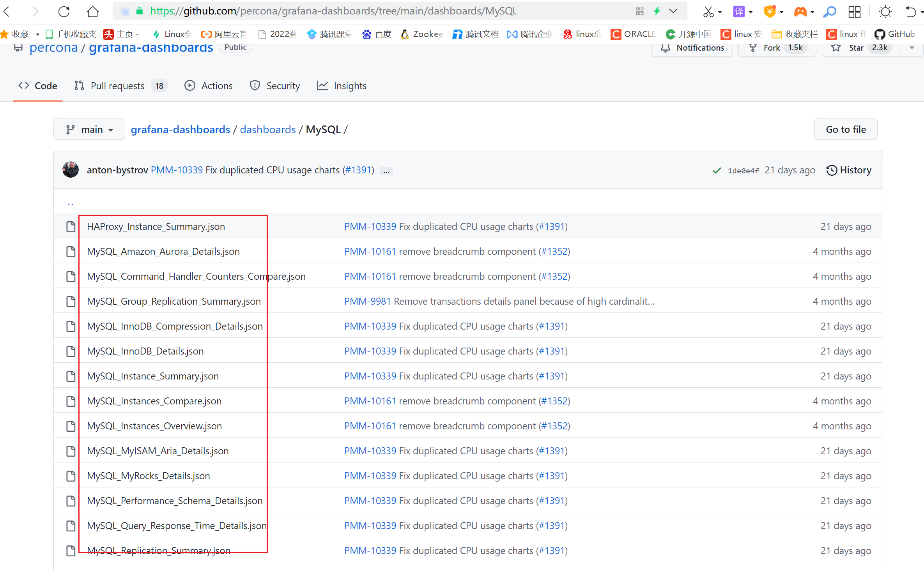Expand the address bar dropdown chevron
Viewport: 924px width, 570px height.
click(673, 11)
